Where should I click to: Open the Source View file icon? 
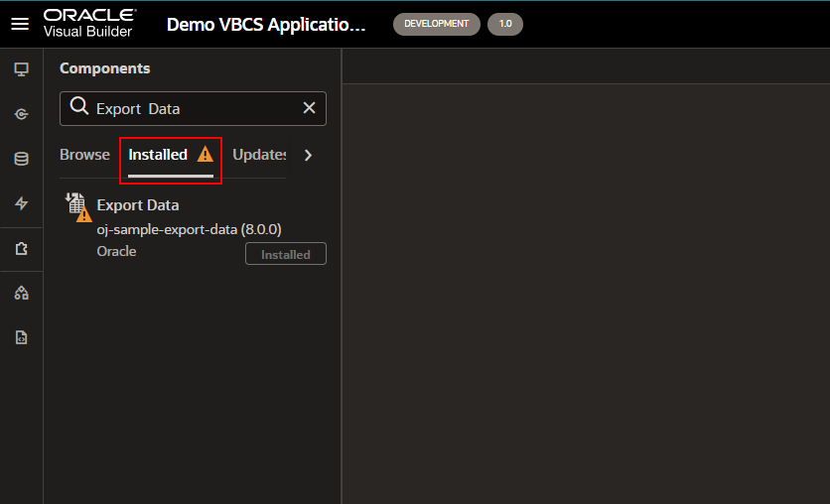[21, 337]
